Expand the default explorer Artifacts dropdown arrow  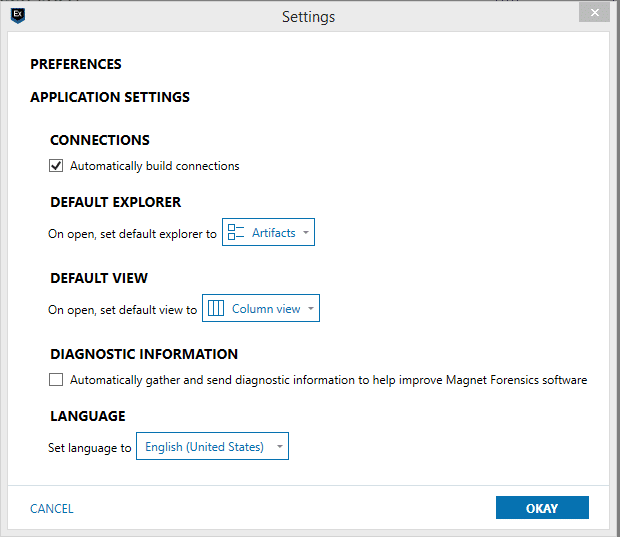[306, 233]
